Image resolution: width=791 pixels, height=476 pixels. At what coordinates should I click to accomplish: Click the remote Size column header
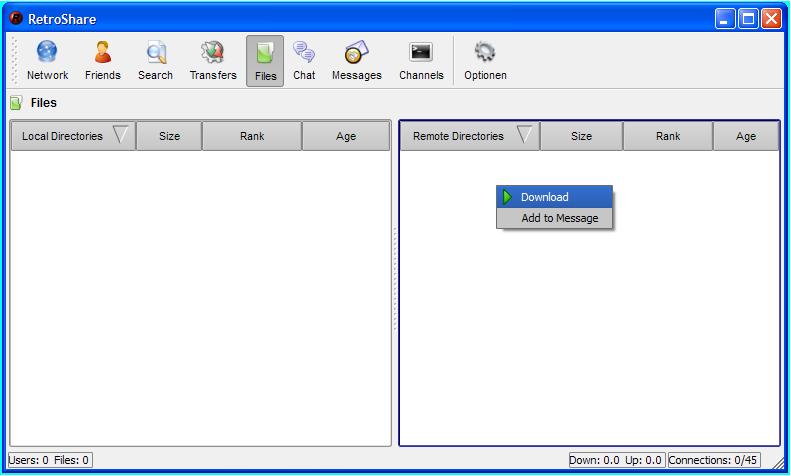click(582, 136)
